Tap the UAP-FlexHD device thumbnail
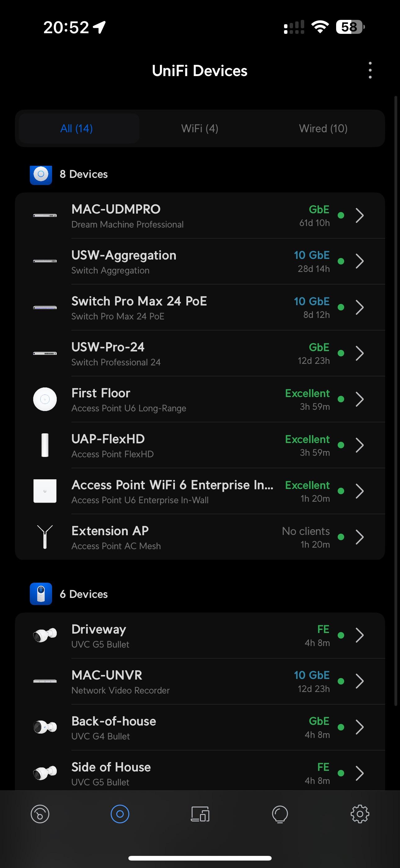The image size is (400, 868). [x=45, y=445]
